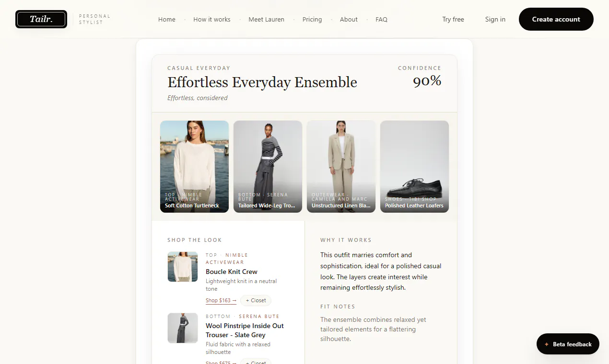Click the Boucle Knit Crew product thumbnail
The height and width of the screenshot is (364, 609).
[x=183, y=267]
